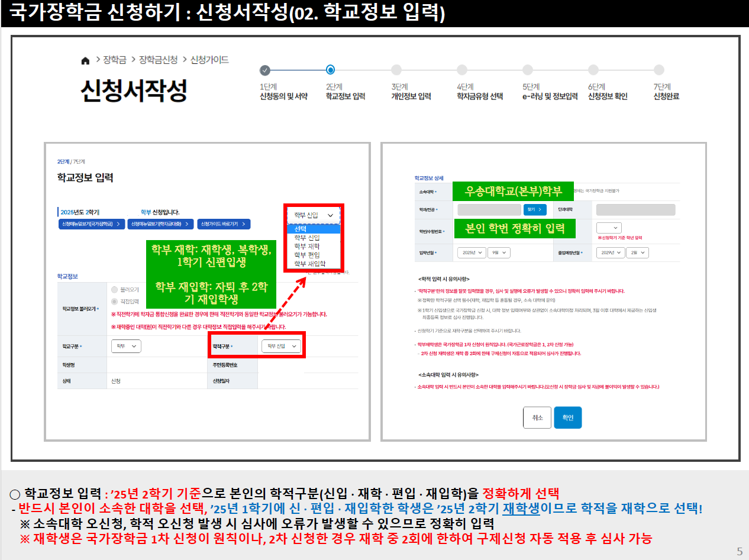749x560 pixels.
Task: Click the step 4 학자금유형 선택 circle
Action: click(462, 70)
